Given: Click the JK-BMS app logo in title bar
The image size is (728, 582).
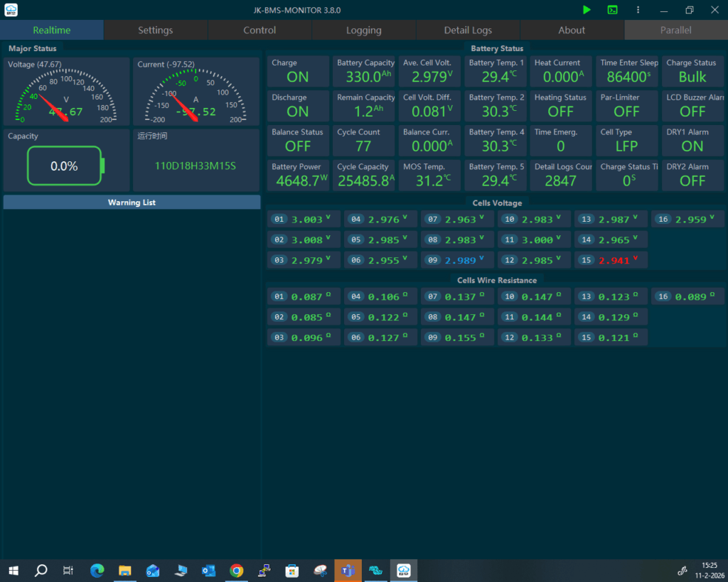Looking at the screenshot, I should pyautogui.click(x=11, y=10).
